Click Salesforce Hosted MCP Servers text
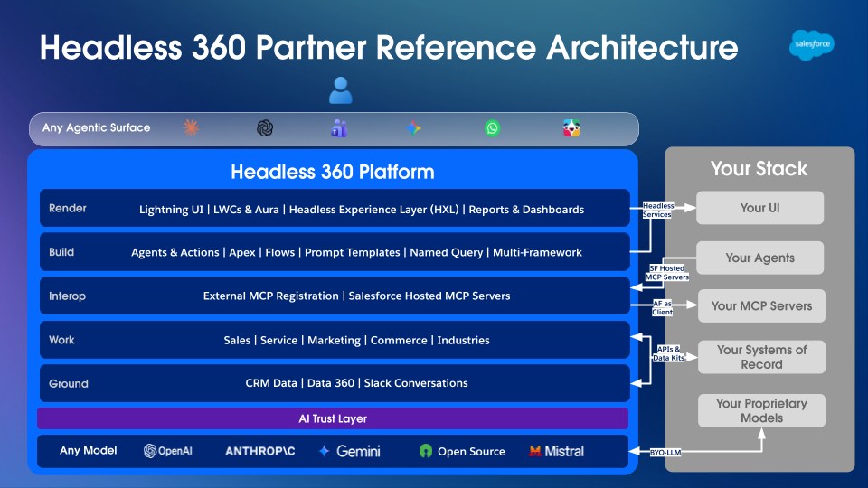The image size is (868, 488). click(429, 296)
